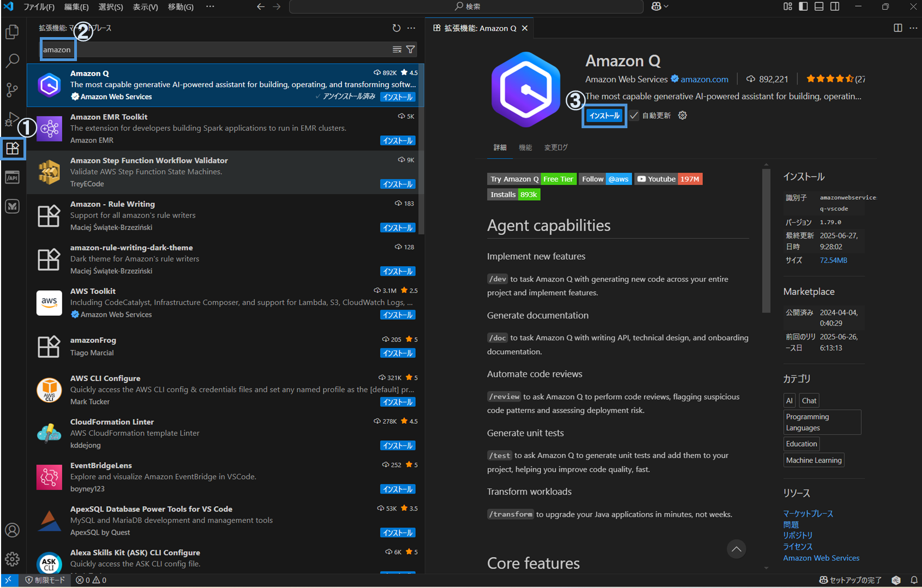Select the Programming Languages category tag
Image resolution: width=922 pixels, height=588 pixels.
[x=822, y=422]
